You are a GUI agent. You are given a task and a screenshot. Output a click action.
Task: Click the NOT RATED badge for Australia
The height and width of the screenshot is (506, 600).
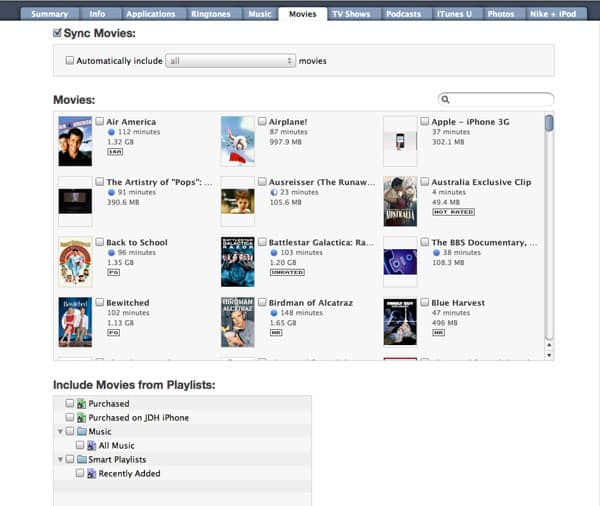coord(453,212)
